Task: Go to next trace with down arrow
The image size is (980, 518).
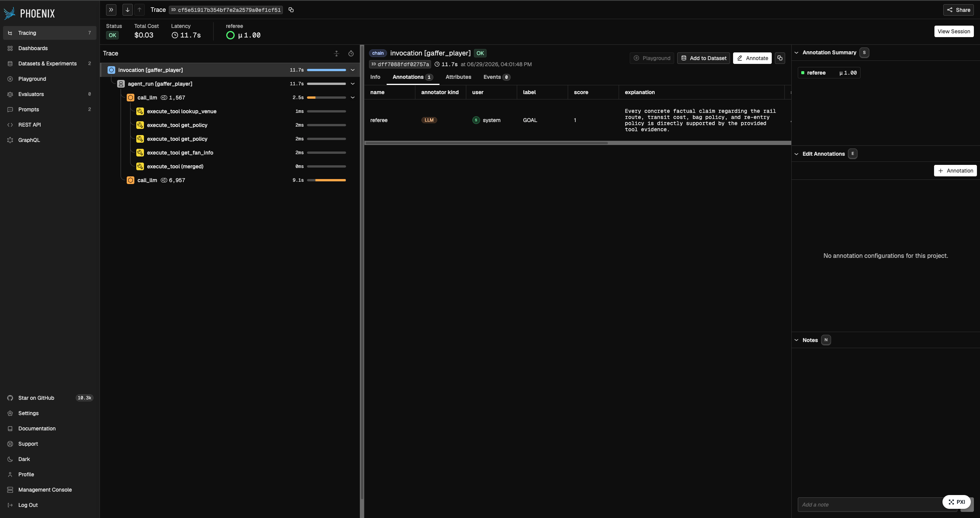Action: (127, 10)
